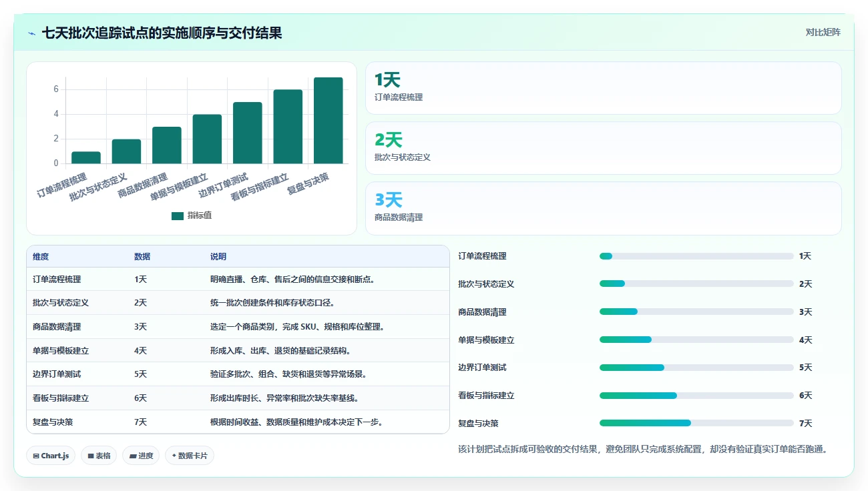Click the 说明 column header
The width and height of the screenshot is (868, 491).
click(x=218, y=257)
